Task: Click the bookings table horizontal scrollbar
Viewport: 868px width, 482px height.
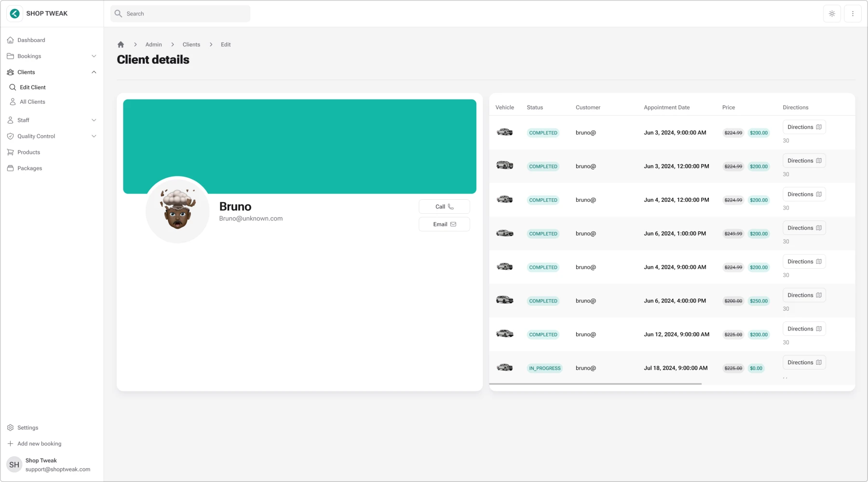Action: click(596, 384)
